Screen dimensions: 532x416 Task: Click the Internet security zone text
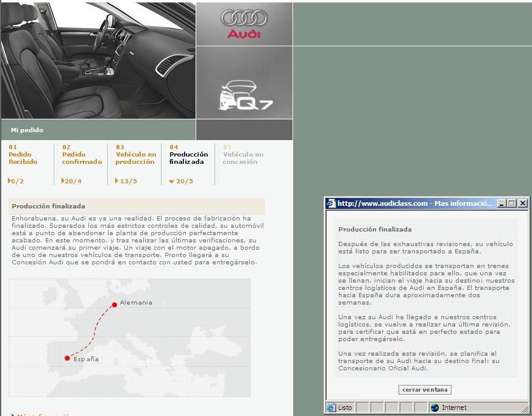(454, 407)
